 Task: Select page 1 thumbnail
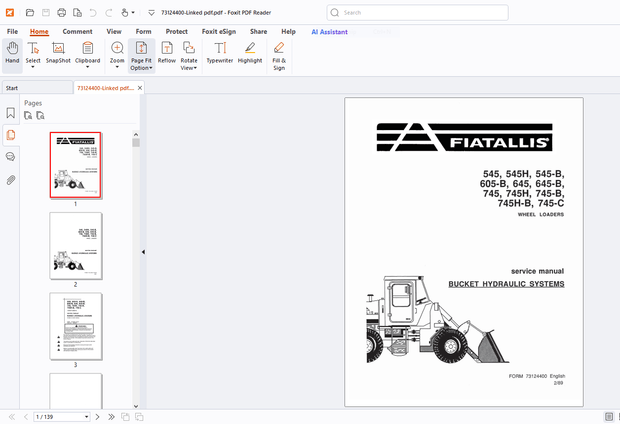pos(76,165)
